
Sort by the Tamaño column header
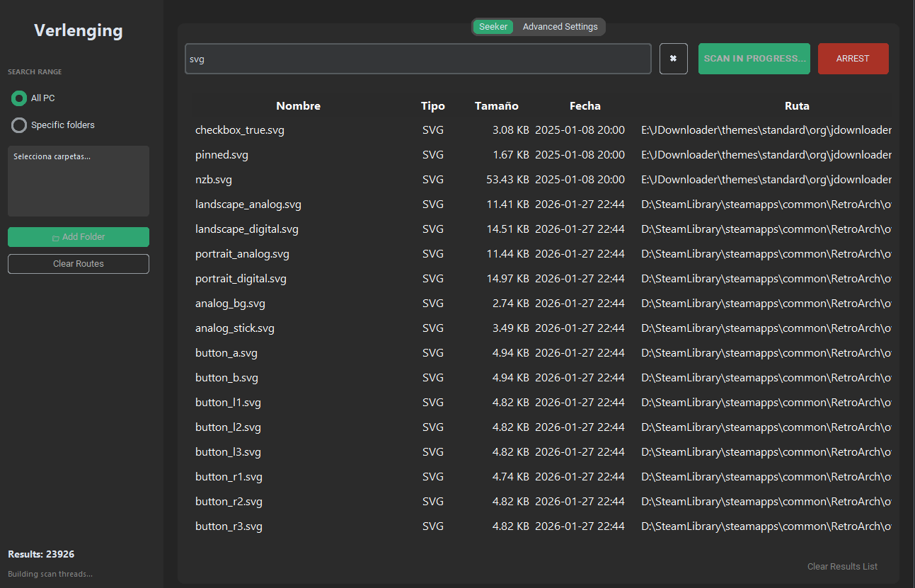(496, 106)
